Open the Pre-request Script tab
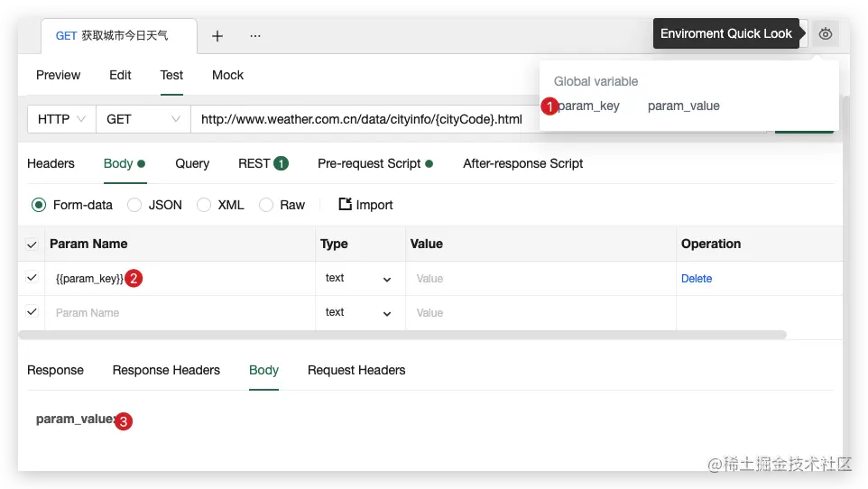868x489 pixels. tap(374, 163)
